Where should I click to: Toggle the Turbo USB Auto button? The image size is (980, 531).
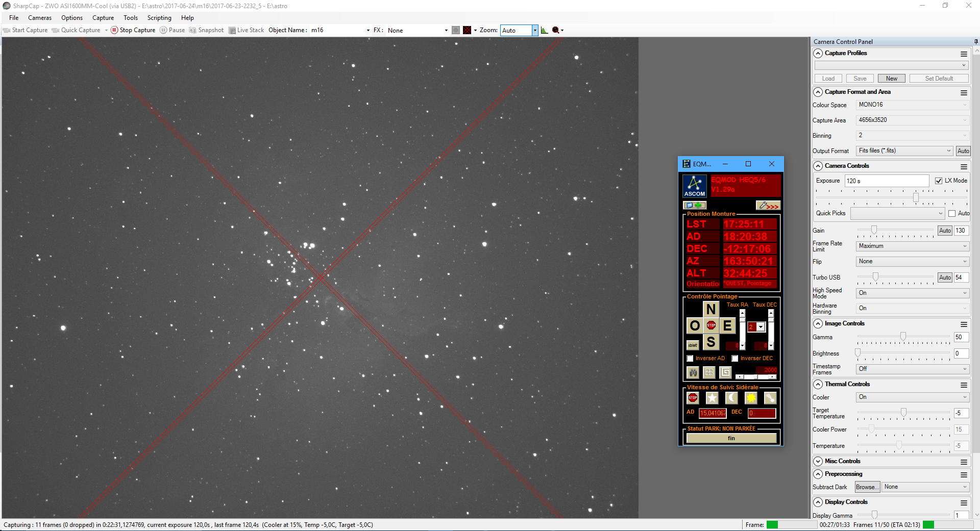945,277
